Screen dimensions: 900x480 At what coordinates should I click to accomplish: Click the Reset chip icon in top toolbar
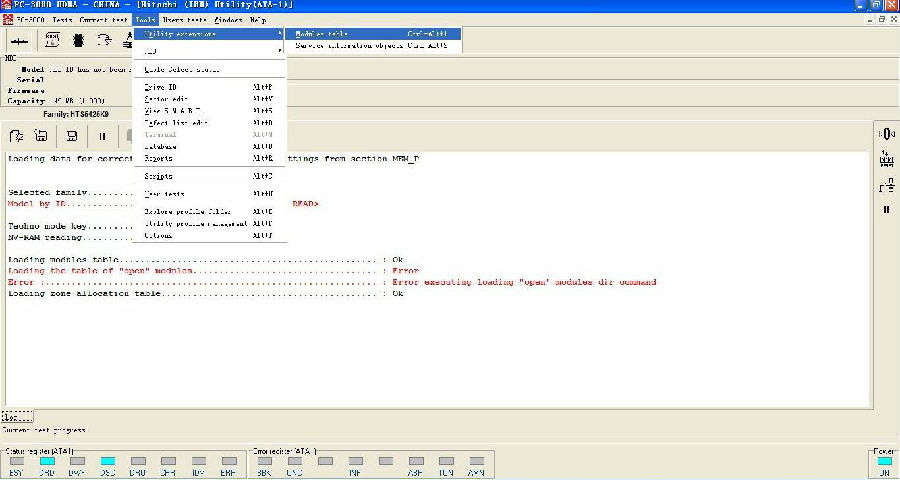coord(52,40)
